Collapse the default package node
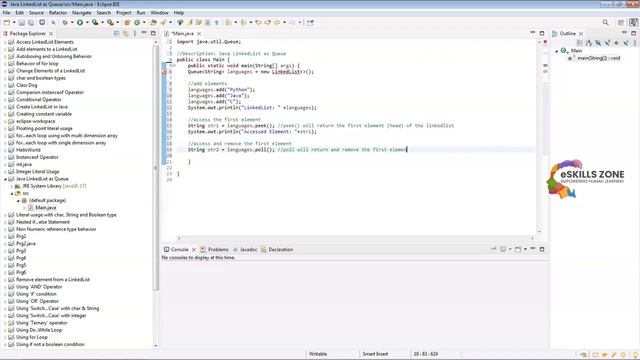This screenshot has width=640, height=360. coord(18,200)
